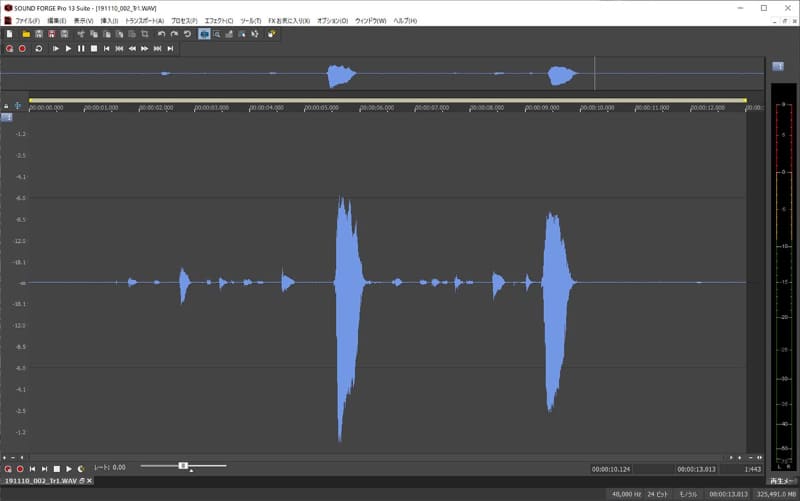The width and height of the screenshot is (800, 501).
Task: Open the ヘルプ(H) menu
Action: [x=405, y=21]
